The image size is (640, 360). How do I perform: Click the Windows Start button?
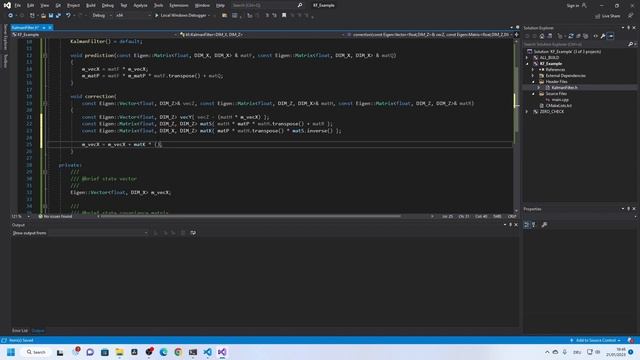coord(11,352)
